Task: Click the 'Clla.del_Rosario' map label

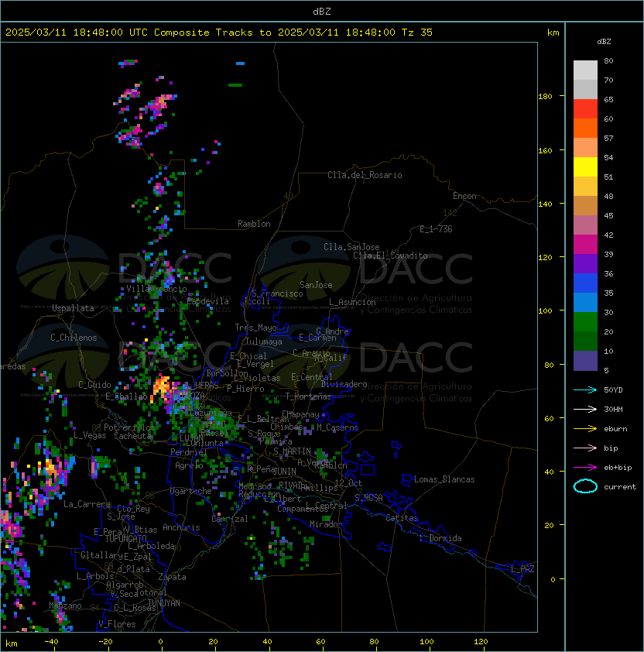Action: coord(365,175)
